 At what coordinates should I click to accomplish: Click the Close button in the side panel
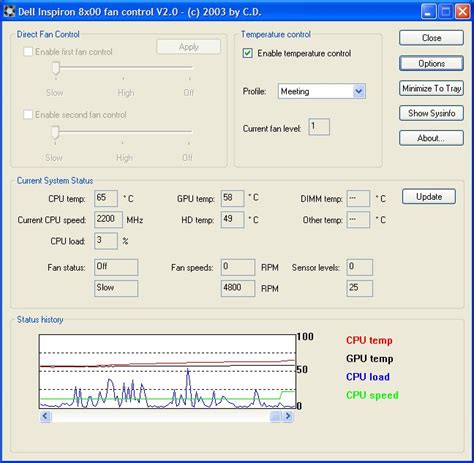click(431, 38)
